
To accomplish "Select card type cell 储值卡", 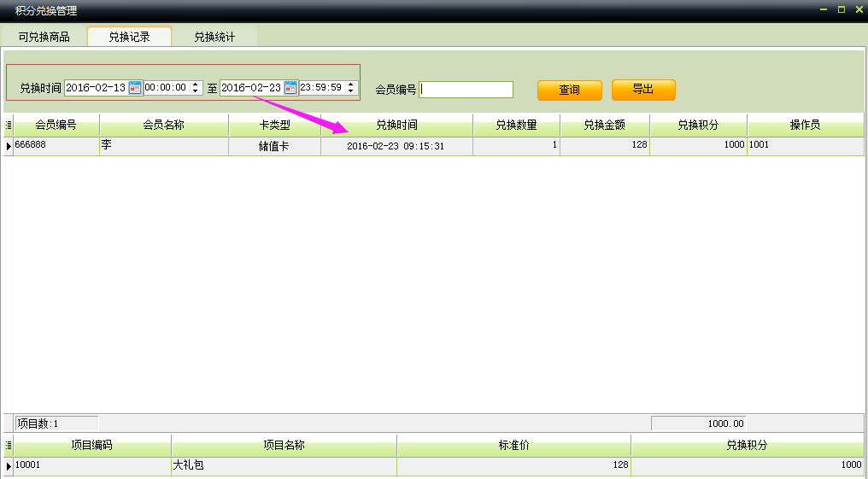I will [x=274, y=146].
